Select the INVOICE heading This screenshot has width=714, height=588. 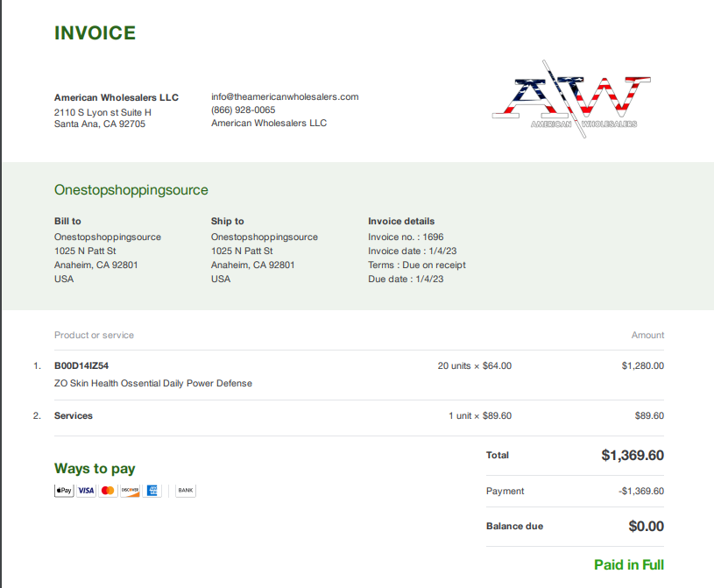95,32
